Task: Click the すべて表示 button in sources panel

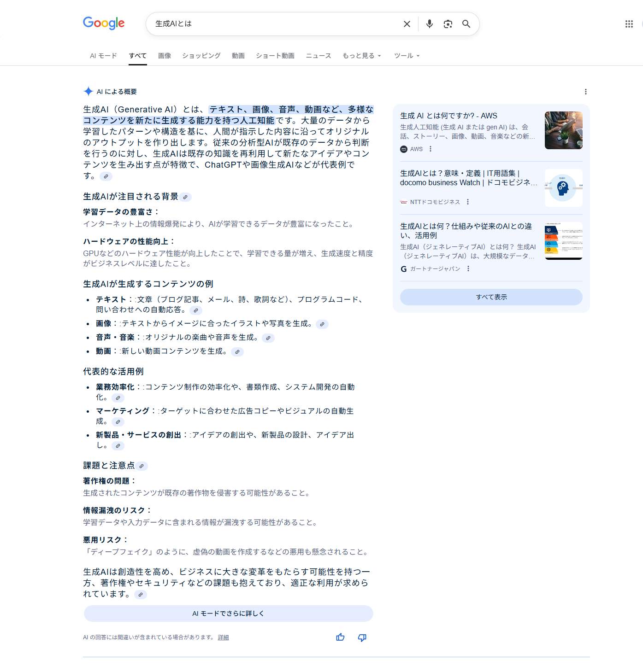Action: pyautogui.click(x=491, y=297)
